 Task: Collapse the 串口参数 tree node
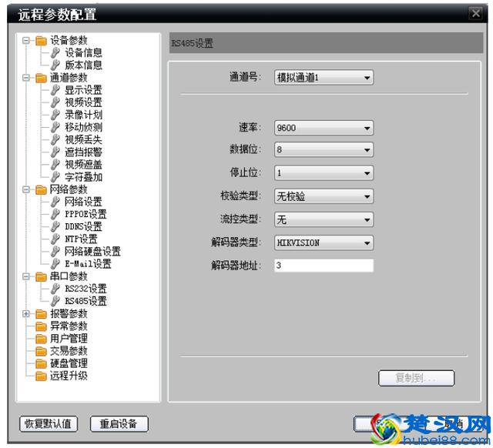(26, 276)
